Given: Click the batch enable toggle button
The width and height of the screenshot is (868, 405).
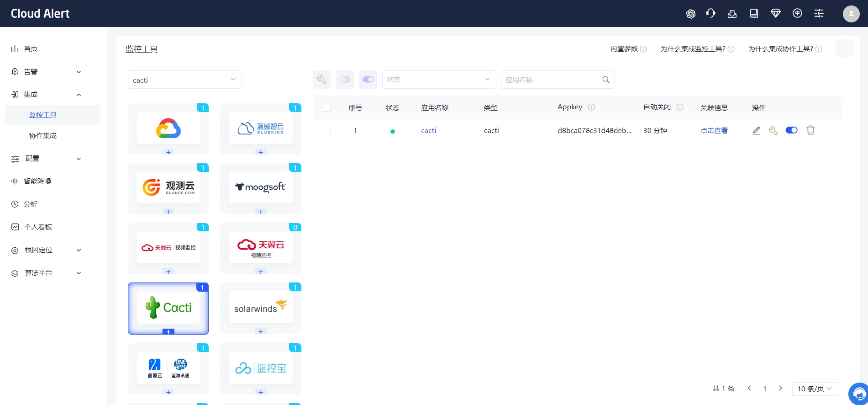Looking at the screenshot, I should point(368,80).
